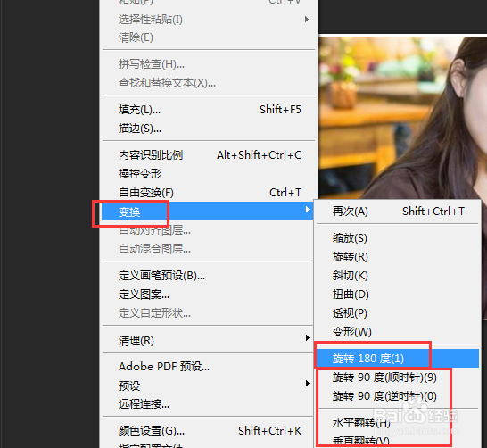This screenshot has width=487, height=448.
Task: Open 预设 submenu
Action: [x=208, y=386]
